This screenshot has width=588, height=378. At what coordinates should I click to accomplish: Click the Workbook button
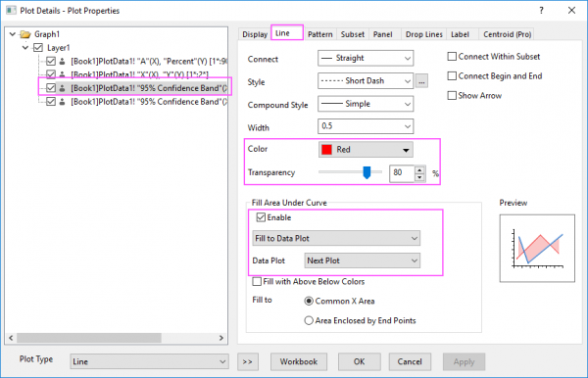click(299, 361)
